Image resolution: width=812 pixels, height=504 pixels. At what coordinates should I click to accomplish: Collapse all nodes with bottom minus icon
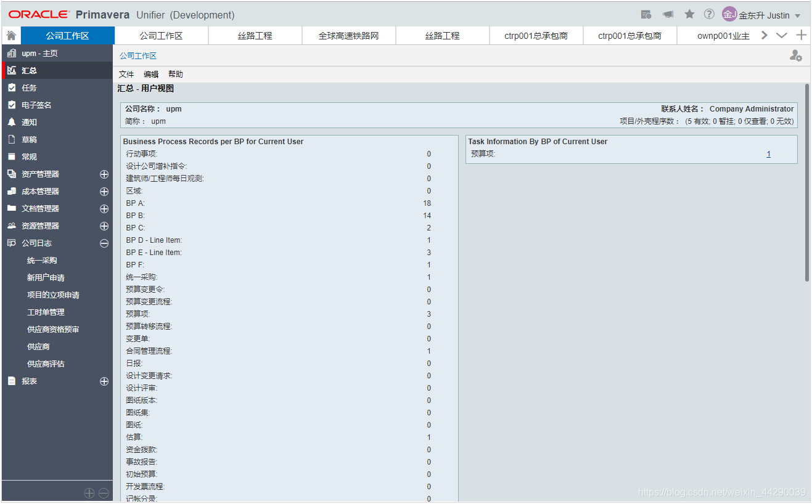(x=104, y=493)
